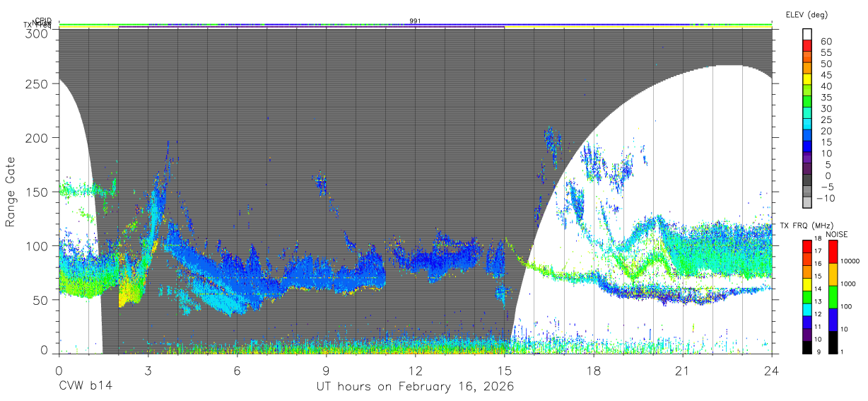Click the '60' ELEV colorbar tick
Viewport: 868px width, 401px height.
[x=826, y=41]
